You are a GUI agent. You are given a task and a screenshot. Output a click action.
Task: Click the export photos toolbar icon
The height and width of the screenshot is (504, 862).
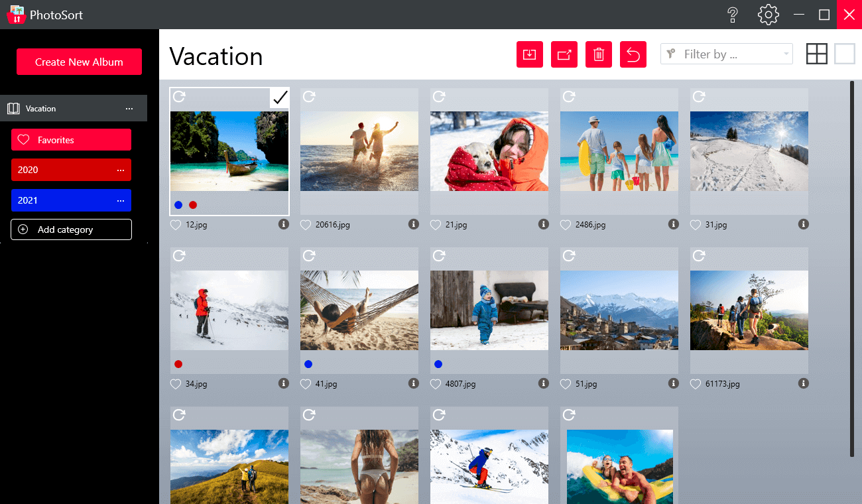tap(564, 54)
